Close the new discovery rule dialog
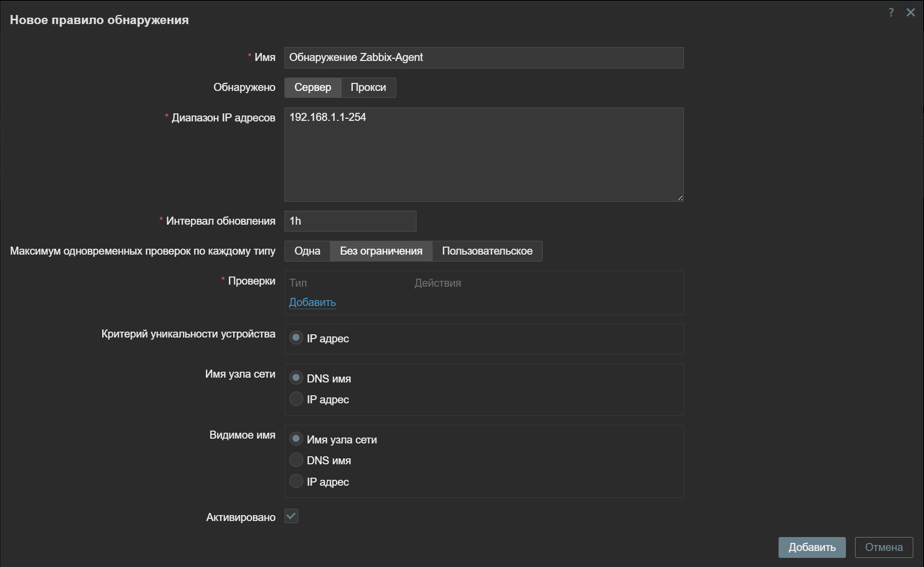This screenshot has height=567, width=924. (x=911, y=12)
